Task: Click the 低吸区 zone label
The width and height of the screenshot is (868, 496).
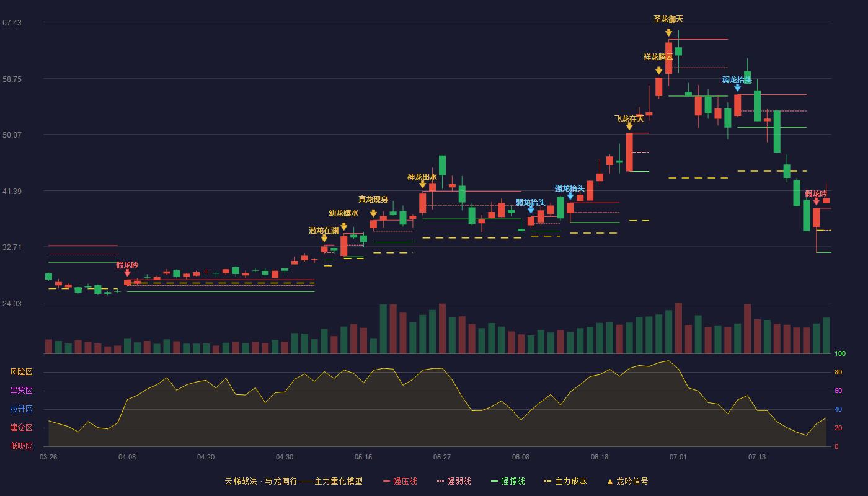Action: click(x=21, y=446)
